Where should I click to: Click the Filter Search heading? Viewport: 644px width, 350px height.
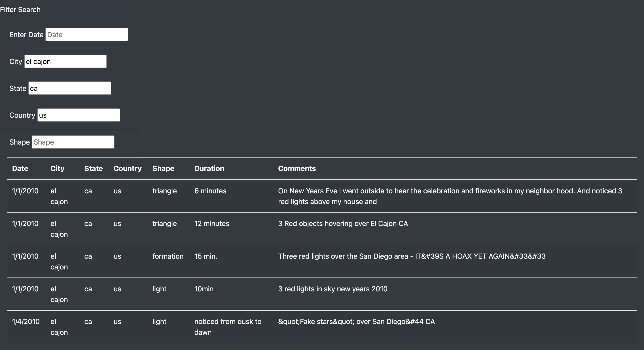[x=20, y=9]
